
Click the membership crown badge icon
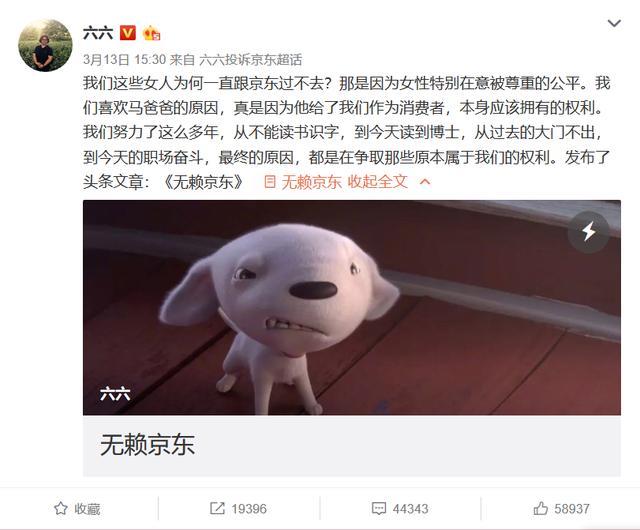click(x=151, y=33)
